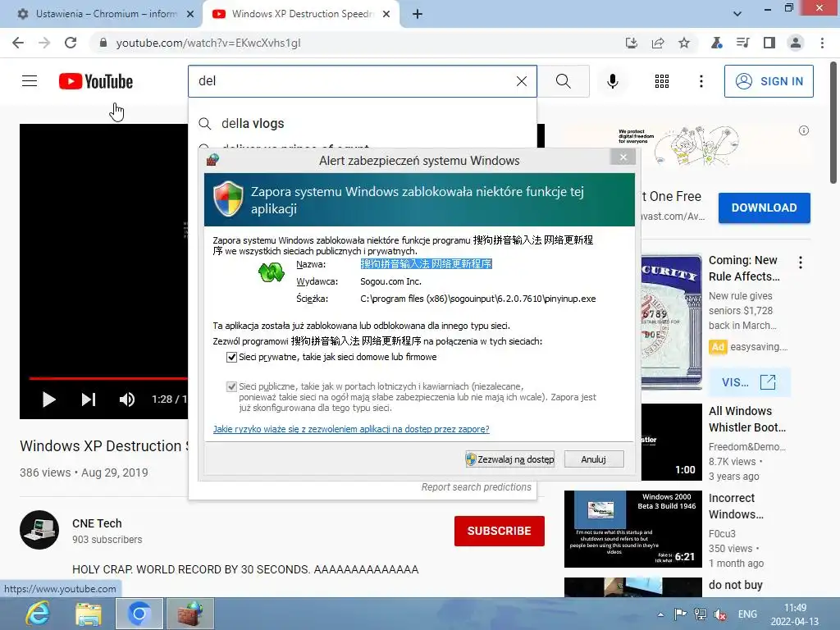Viewport: 840px width, 630px height.
Task: Click the firewall app taskbar icon
Action: click(190, 614)
